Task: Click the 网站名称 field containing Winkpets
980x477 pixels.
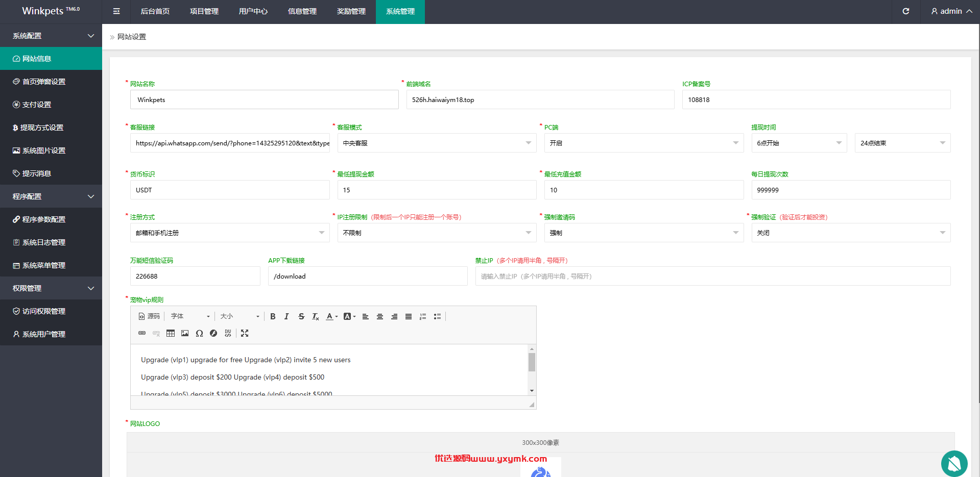Action: pyautogui.click(x=265, y=99)
